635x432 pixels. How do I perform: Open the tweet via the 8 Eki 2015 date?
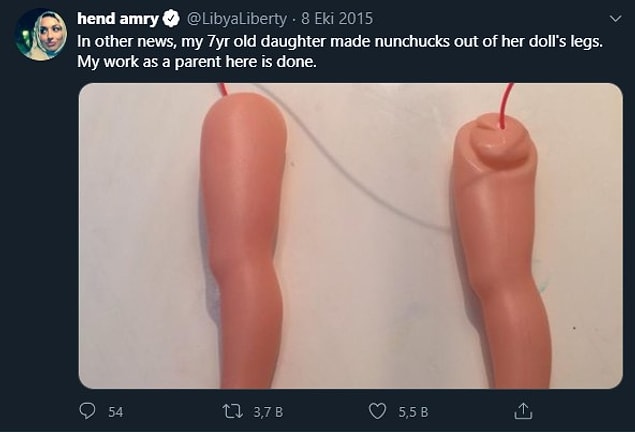337,19
